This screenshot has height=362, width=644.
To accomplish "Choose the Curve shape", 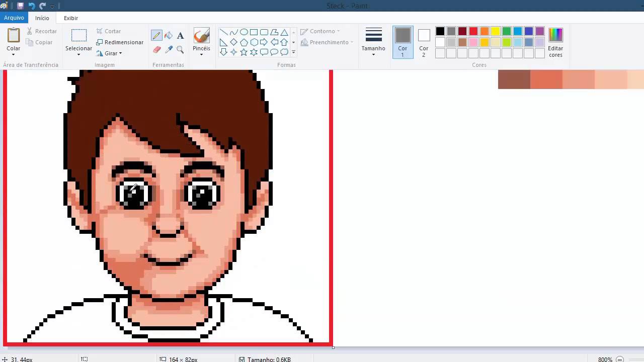I will tap(234, 32).
